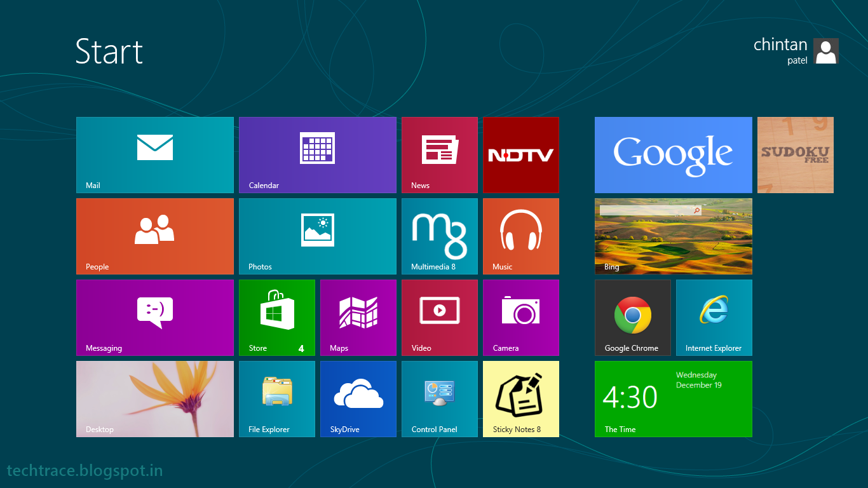Screen dimensions: 868x488
Task: Open the Sticky Notes 8 tile
Action: coord(521,399)
